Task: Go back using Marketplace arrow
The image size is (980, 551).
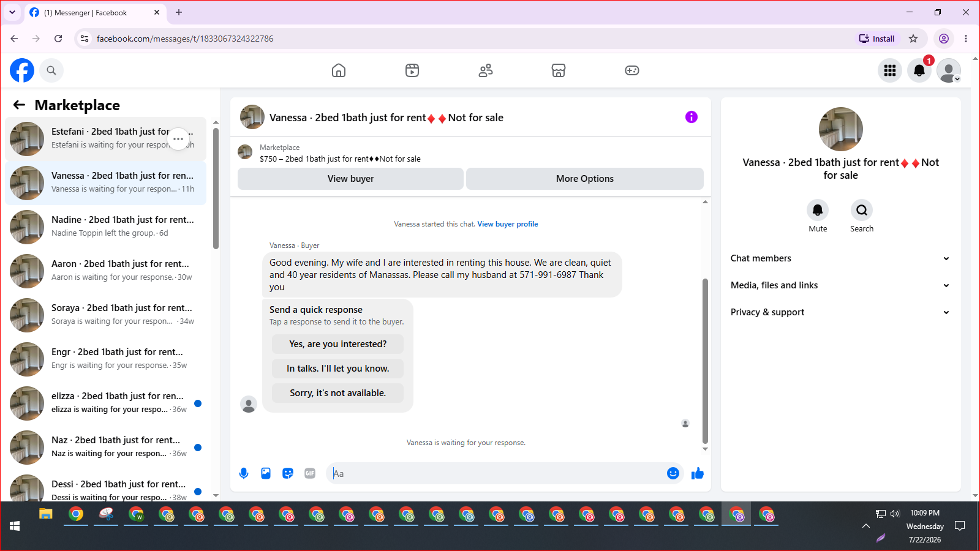Action: coord(20,105)
